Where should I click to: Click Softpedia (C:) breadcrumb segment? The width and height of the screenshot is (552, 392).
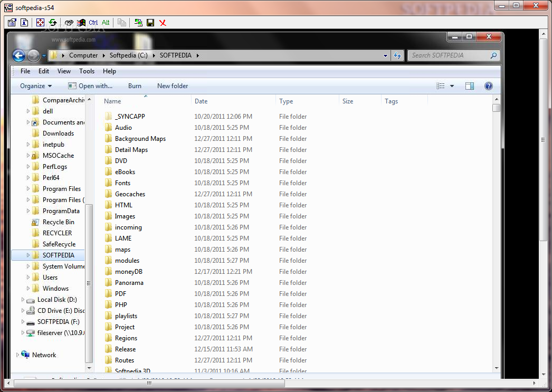coord(128,55)
